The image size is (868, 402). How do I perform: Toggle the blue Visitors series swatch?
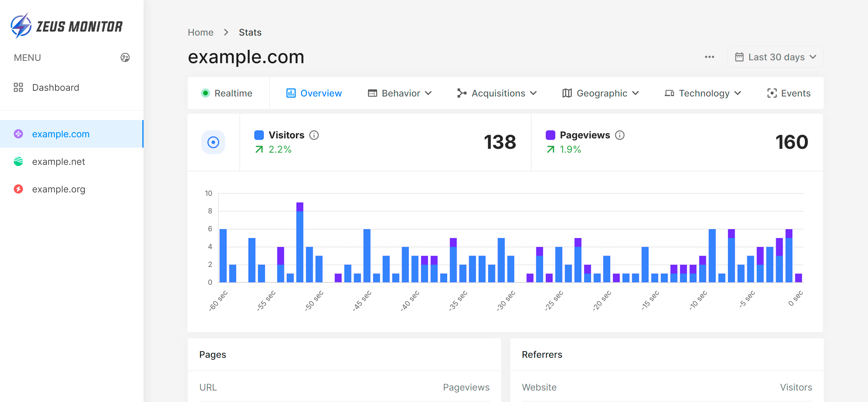[x=259, y=135]
